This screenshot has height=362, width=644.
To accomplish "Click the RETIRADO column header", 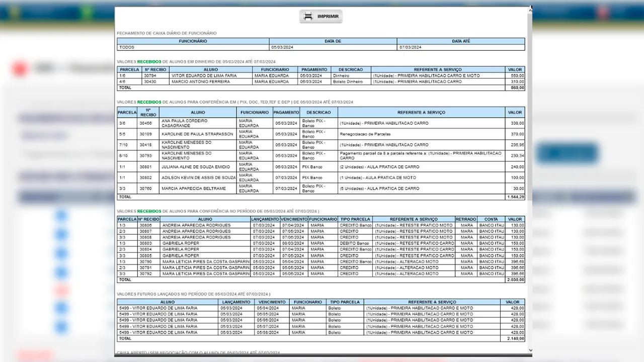I will (466, 219).
